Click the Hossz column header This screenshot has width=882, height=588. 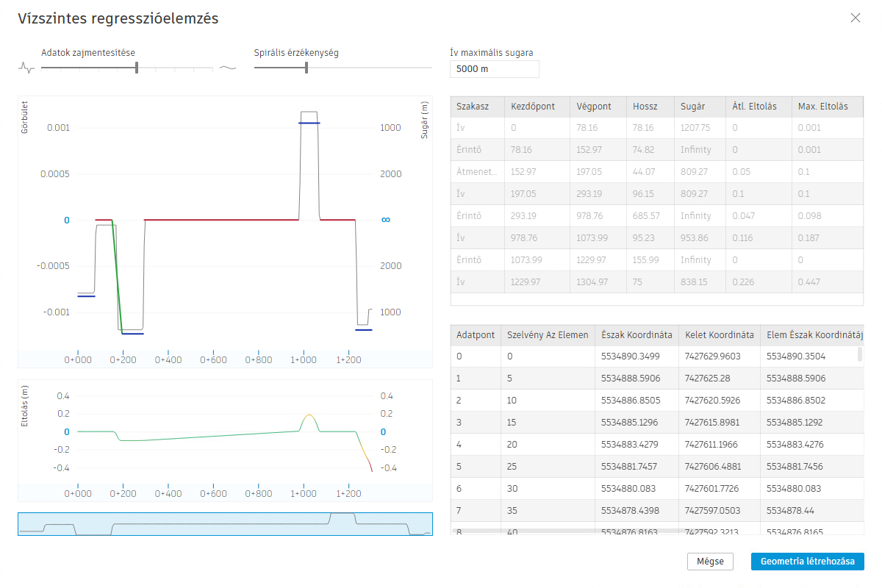[x=650, y=106]
